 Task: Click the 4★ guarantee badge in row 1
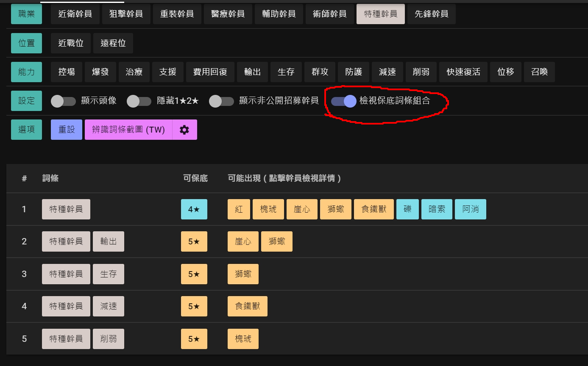[x=194, y=209]
